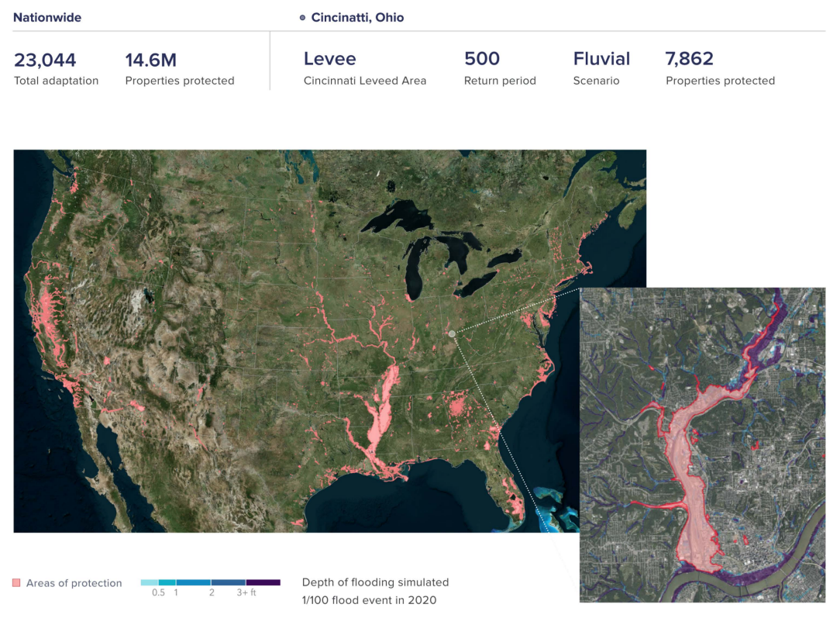840x625 pixels.
Task: Click the Areas of protection legend label
Action: click(74, 583)
